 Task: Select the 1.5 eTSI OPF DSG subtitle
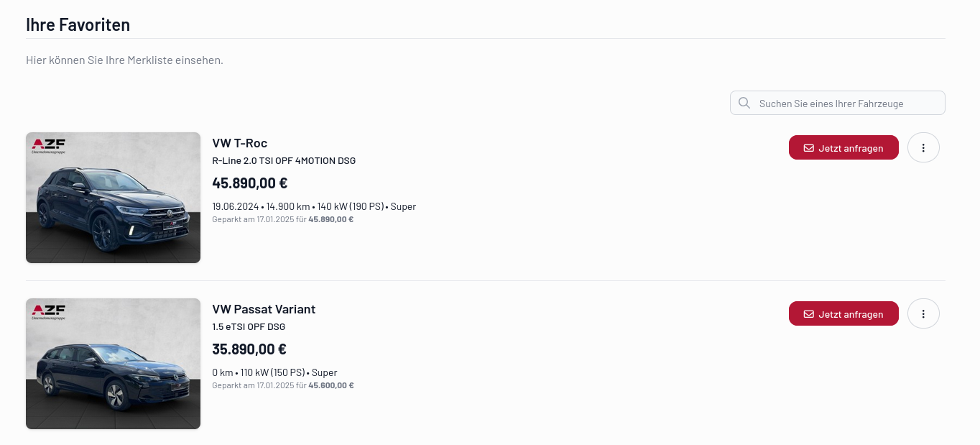pyautogui.click(x=249, y=326)
